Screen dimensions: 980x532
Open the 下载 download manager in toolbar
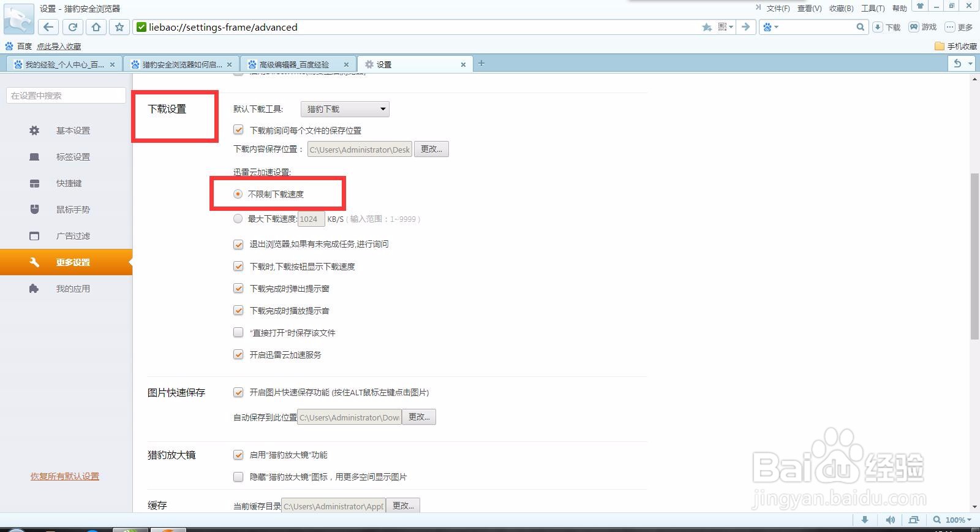coord(886,27)
